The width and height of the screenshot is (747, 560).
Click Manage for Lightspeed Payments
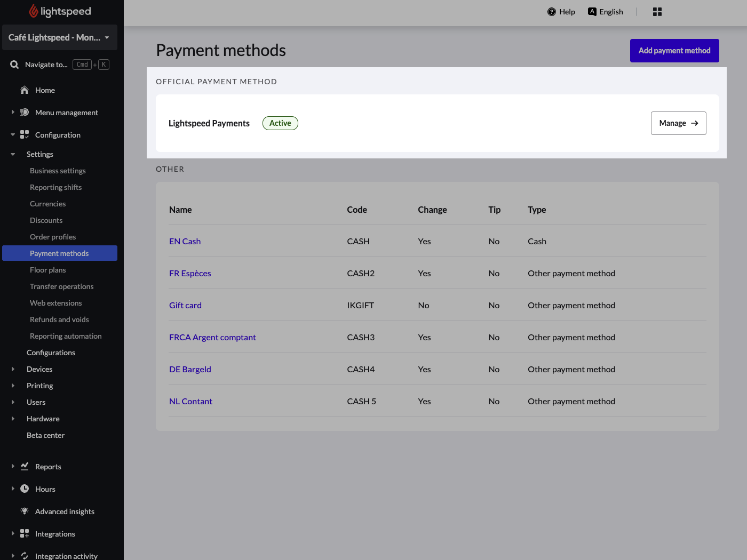tap(678, 123)
